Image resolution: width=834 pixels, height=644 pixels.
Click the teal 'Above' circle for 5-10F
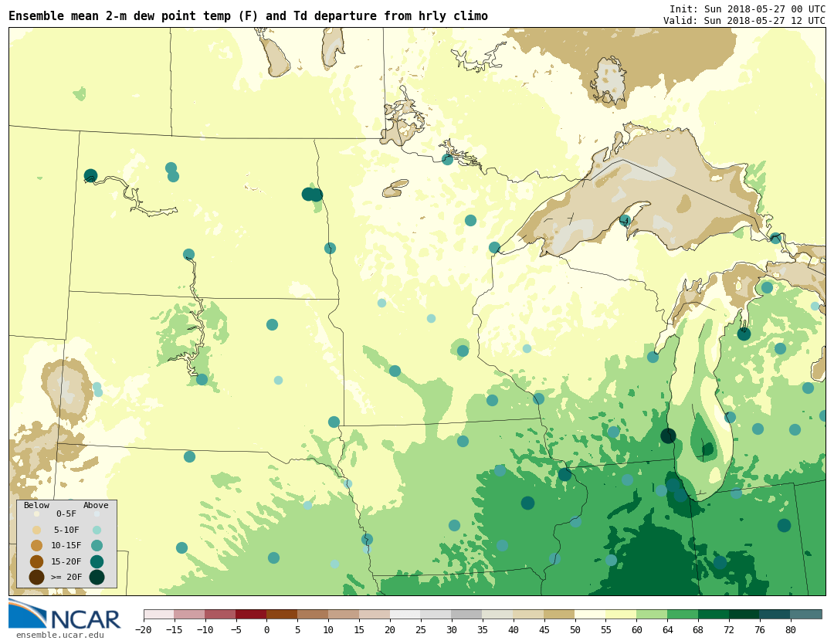(97, 530)
